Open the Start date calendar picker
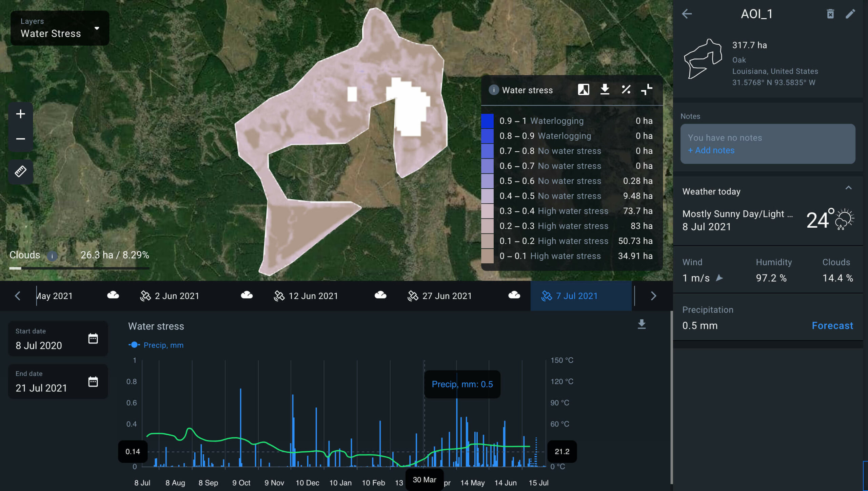Image resolution: width=868 pixels, height=491 pixels. (93, 338)
